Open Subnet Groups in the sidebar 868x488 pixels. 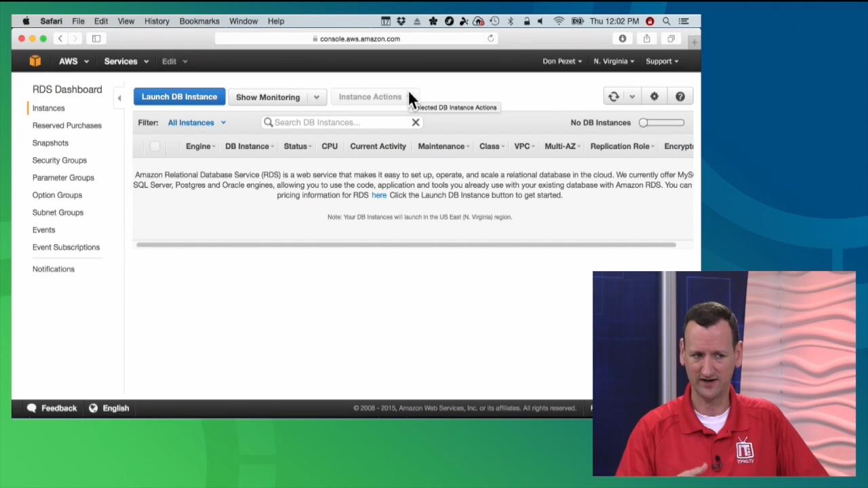coord(58,213)
